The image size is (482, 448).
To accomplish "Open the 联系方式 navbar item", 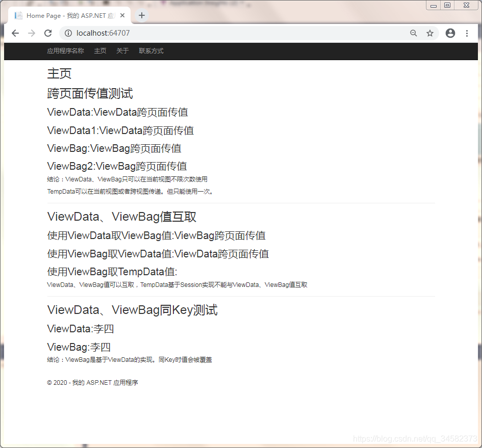I will 151,51.
